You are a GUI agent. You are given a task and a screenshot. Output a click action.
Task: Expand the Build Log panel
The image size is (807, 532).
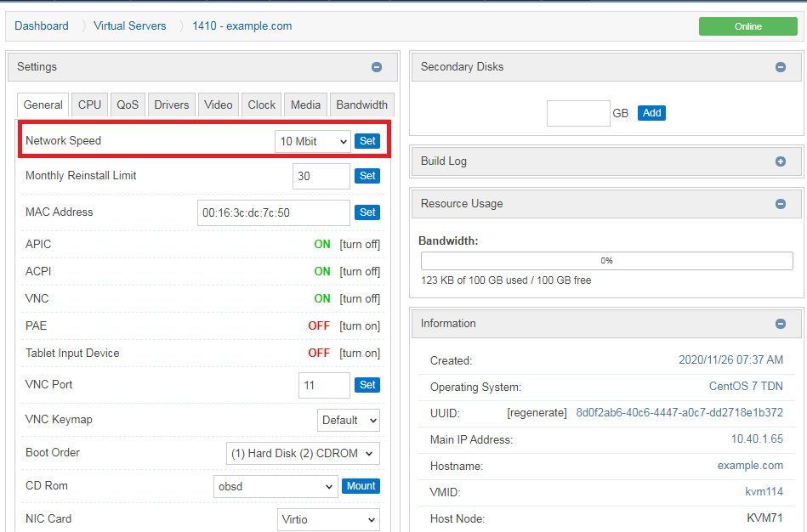pos(781,161)
